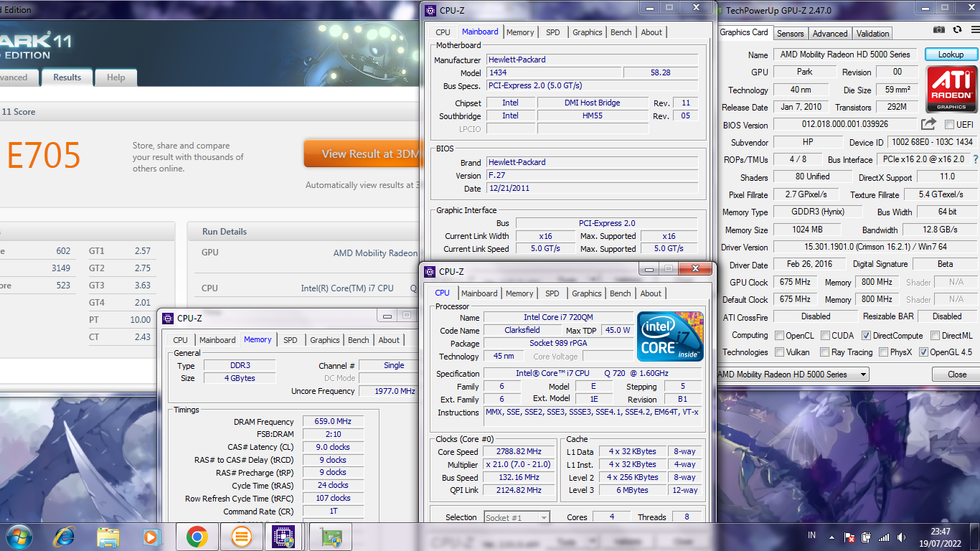
Task: Click the GPU Name field in GPU-Z
Action: (x=845, y=55)
